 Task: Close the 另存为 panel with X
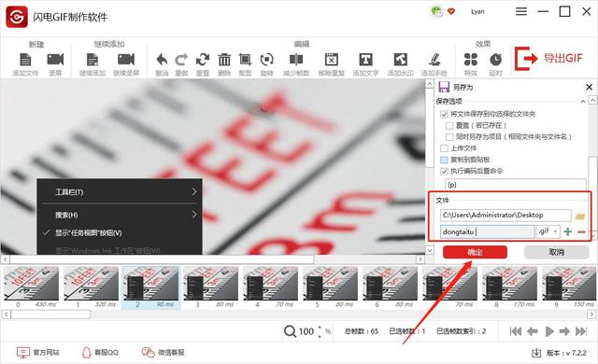tap(590, 87)
